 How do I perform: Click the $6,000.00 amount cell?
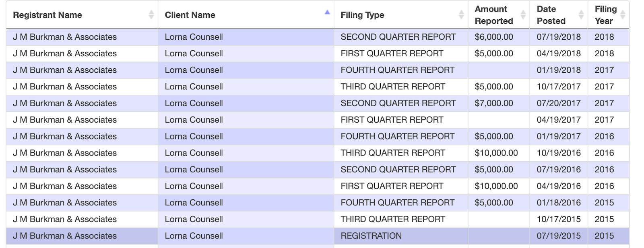tap(494, 37)
